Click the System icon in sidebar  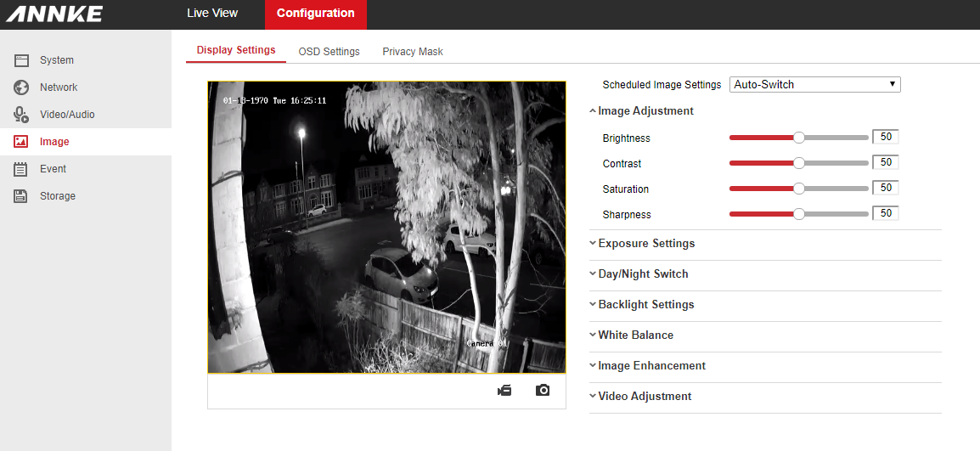tap(22, 60)
